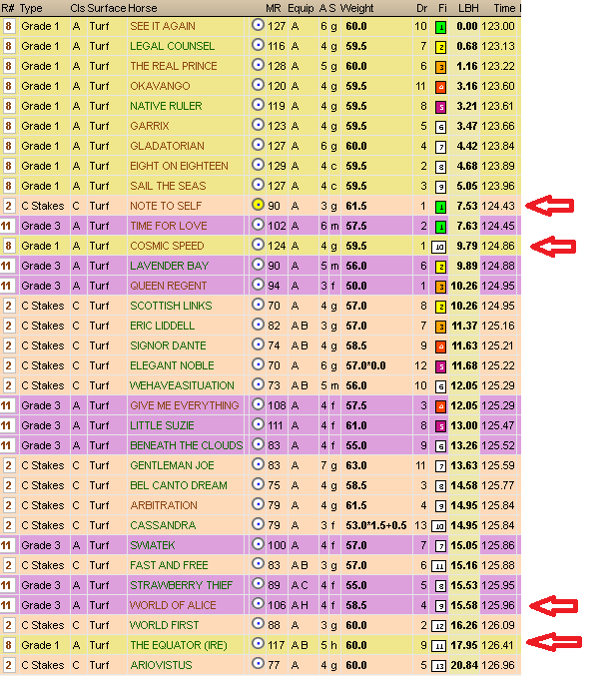
Task: Click the race number badge beside SEE IT AGAIN
Action: (9, 26)
